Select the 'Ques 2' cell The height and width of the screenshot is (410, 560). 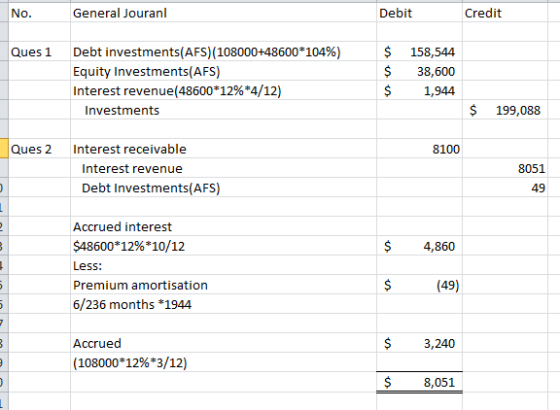pyautogui.click(x=39, y=149)
